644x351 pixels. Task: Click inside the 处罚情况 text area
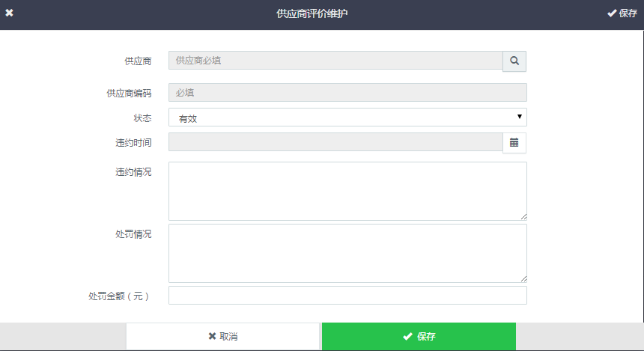coord(347,253)
